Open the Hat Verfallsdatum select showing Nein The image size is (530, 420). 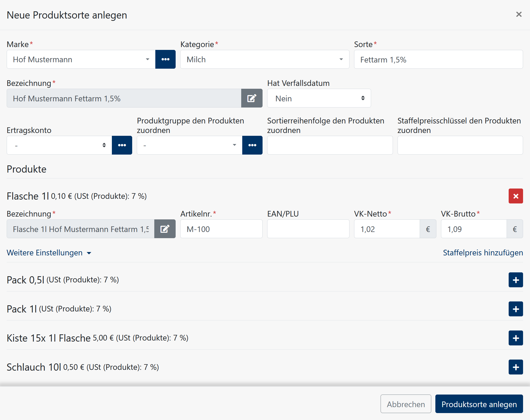319,98
